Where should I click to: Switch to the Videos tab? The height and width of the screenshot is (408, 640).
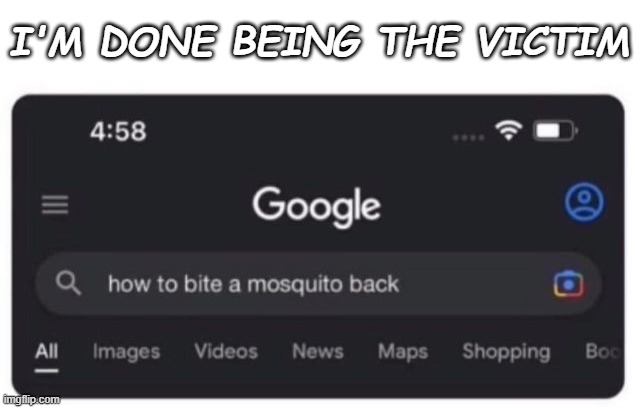[x=226, y=351]
